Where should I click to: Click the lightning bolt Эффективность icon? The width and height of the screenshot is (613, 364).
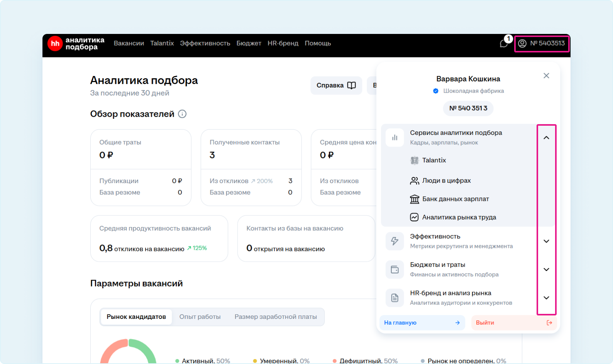[395, 241]
